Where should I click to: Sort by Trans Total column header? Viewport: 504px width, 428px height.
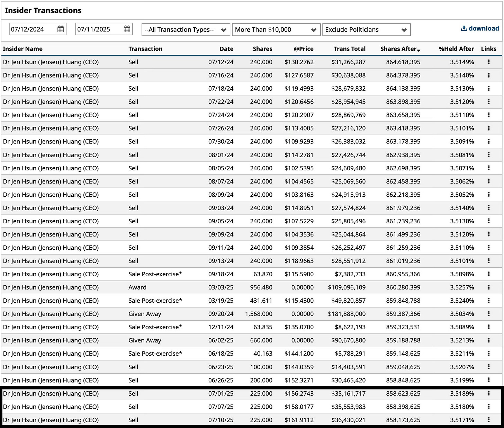point(350,49)
